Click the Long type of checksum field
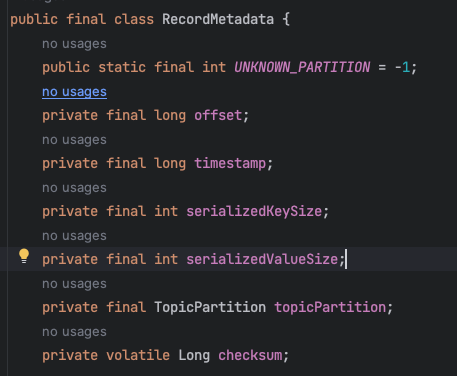 point(194,356)
